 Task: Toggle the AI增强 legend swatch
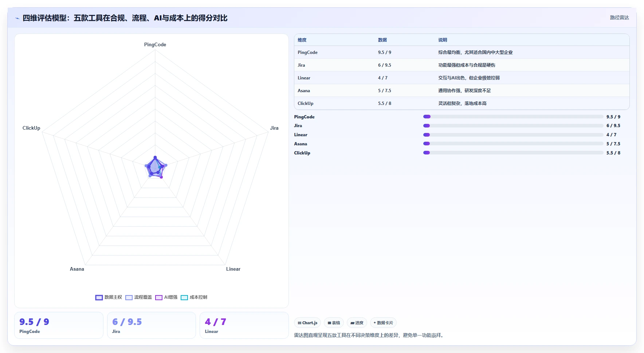[x=159, y=298]
